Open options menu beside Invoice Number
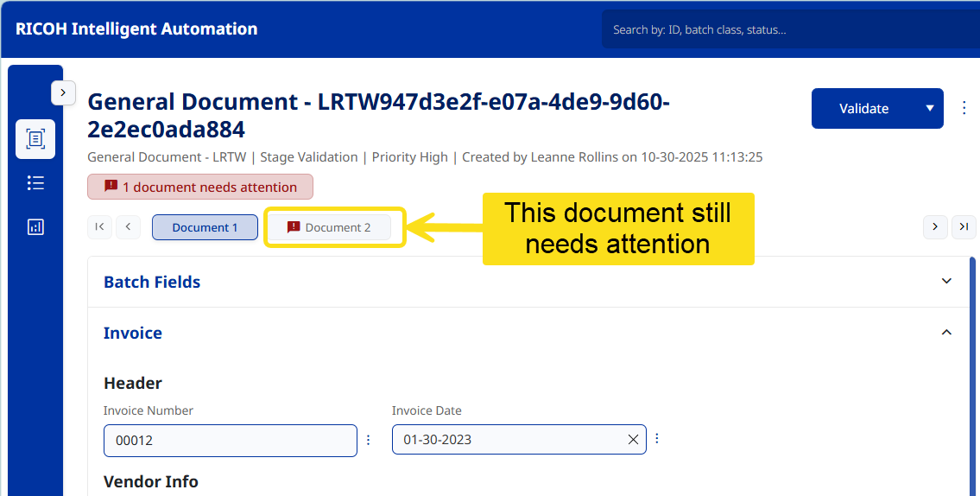Viewport: 980px width, 496px height. tap(368, 440)
